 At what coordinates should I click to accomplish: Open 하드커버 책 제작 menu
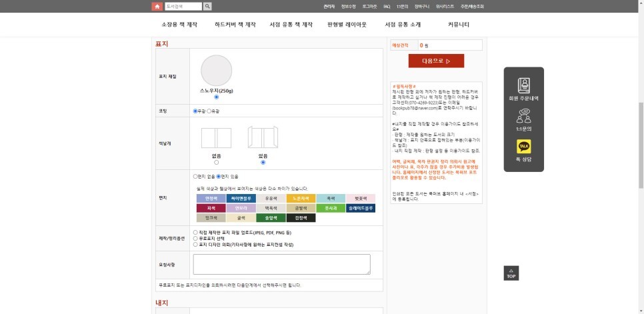click(x=235, y=25)
